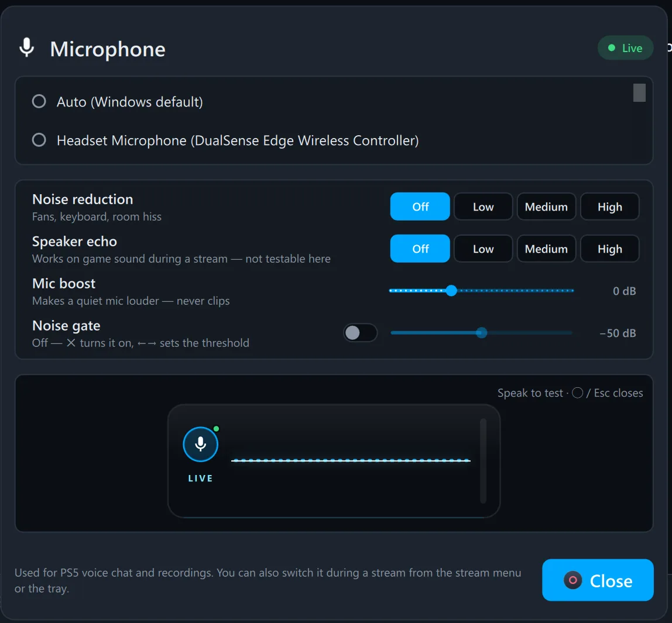The image size is (672, 623).
Task: Click the Mic boost slider handle
Action: coord(451,291)
